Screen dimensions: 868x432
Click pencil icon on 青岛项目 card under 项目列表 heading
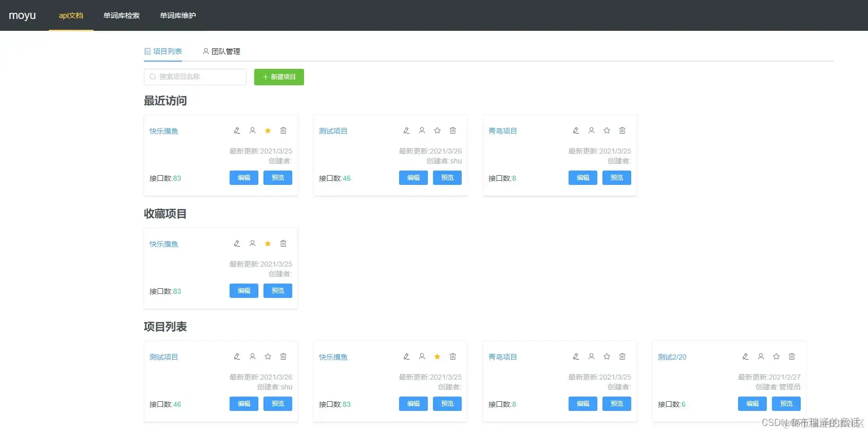(x=576, y=356)
